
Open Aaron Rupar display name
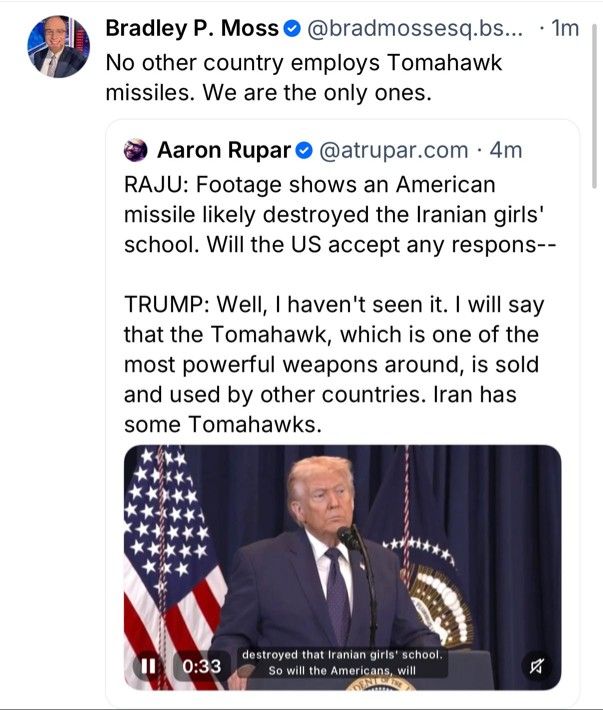224,150
